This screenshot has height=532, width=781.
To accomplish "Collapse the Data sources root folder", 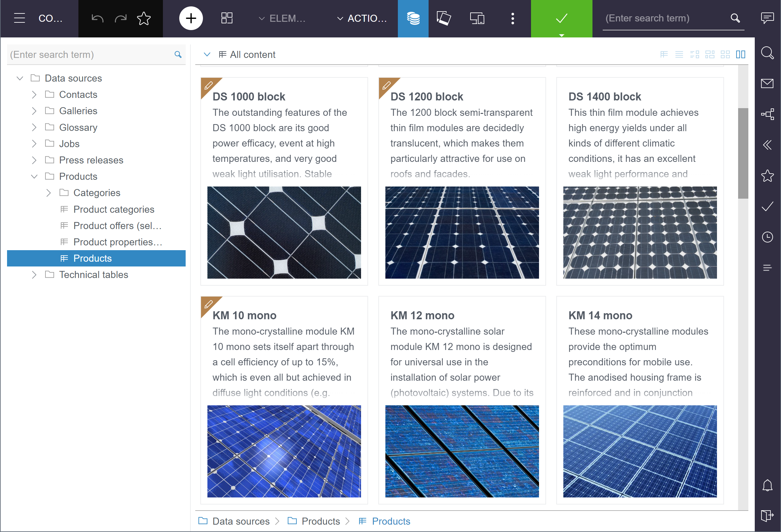I will (x=20, y=78).
